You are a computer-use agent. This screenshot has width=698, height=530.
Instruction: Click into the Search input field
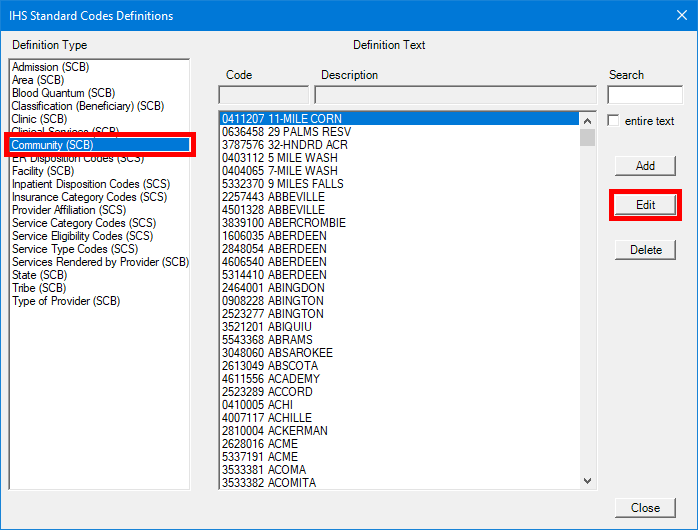tap(644, 95)
